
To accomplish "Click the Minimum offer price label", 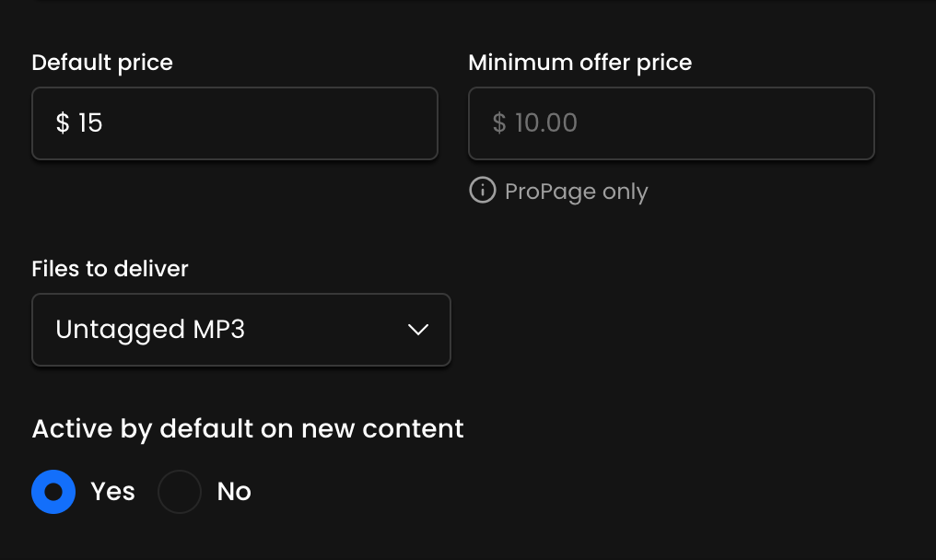I will point(579,63).
